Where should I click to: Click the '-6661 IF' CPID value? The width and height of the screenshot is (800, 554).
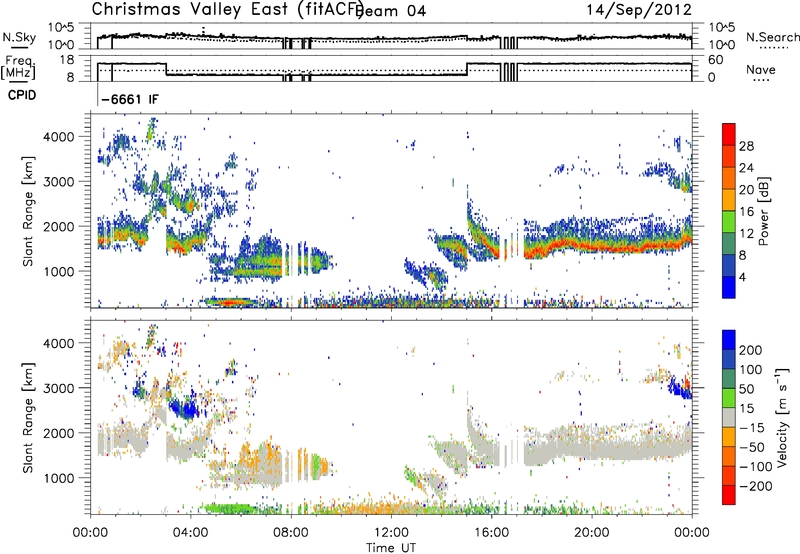pos(130,99)
